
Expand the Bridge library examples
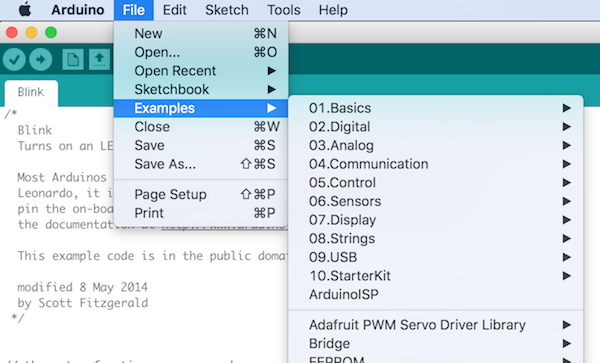coord(436,344)
